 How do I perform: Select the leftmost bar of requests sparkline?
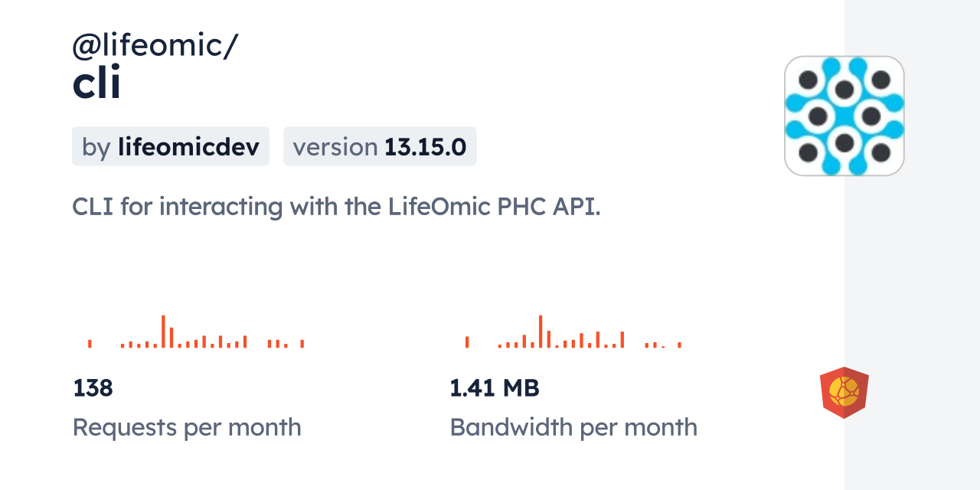[90, 344]
